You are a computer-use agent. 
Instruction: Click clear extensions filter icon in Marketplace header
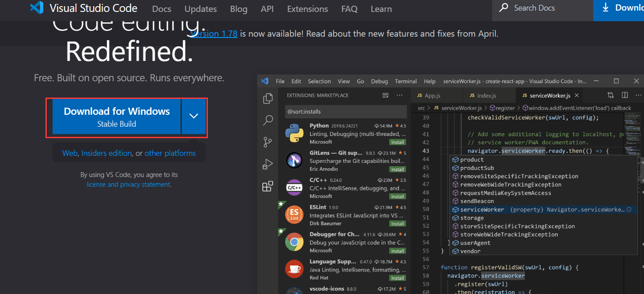tap(385, 95)
